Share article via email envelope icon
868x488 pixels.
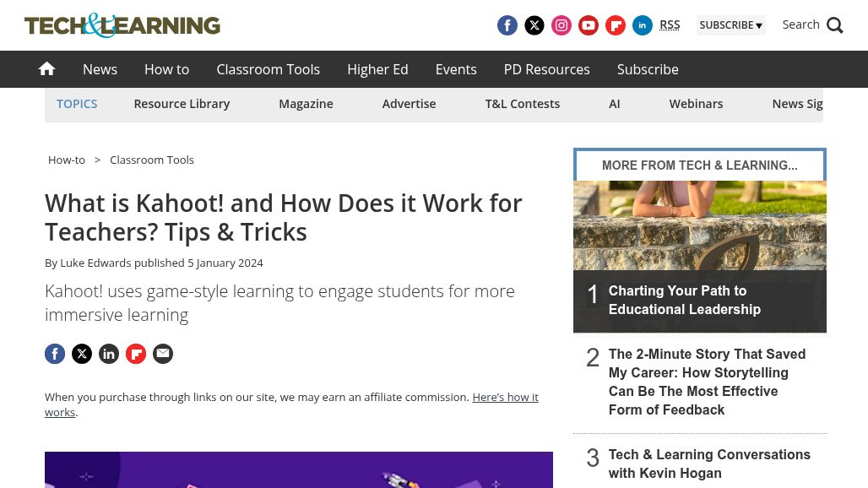pyautogui.click(x=163, y=354)
